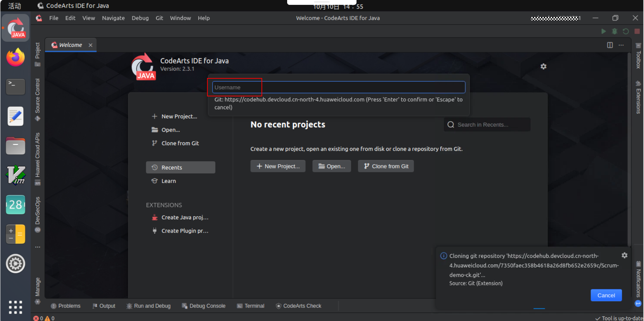Click Open... button under No recent projects
The image size is (644, 321).
[x=332, y=166]
